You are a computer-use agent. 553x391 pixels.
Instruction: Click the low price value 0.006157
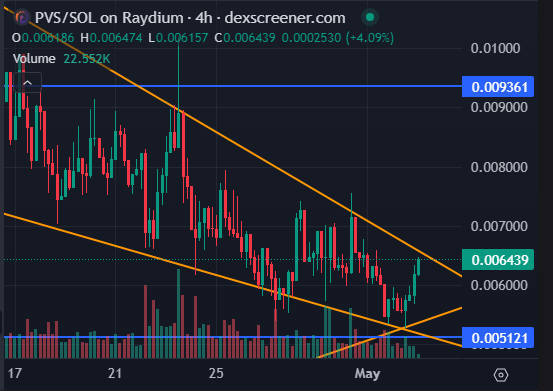(x=182, y=38)
